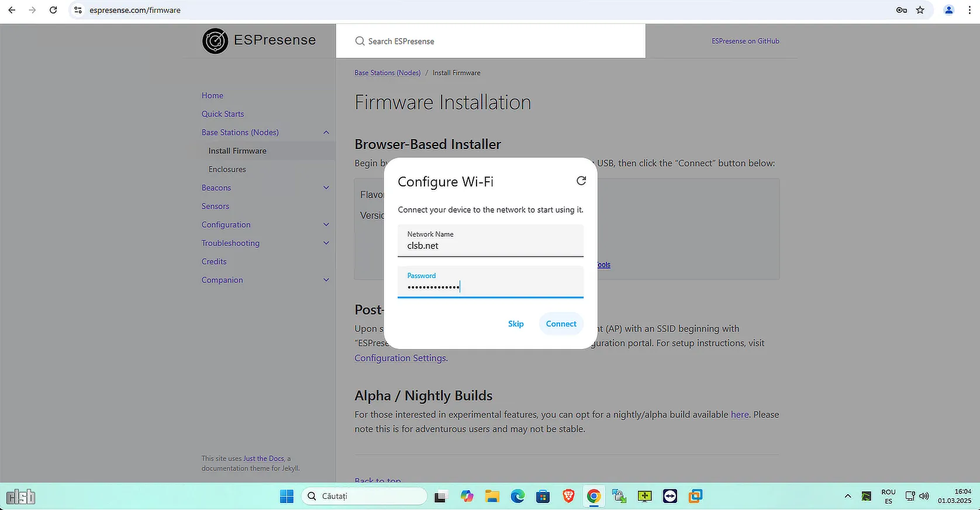Open TeamViewer from the taskbar
Viewport: 980px width, 510px height.
(x=670, y=497)
